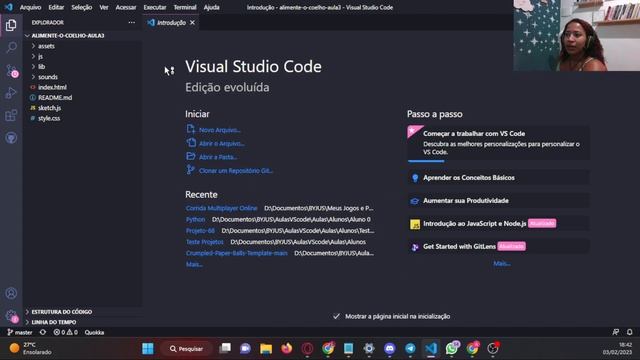Open the Extensions view
This screenshot has width=640, height=360.
11,116
